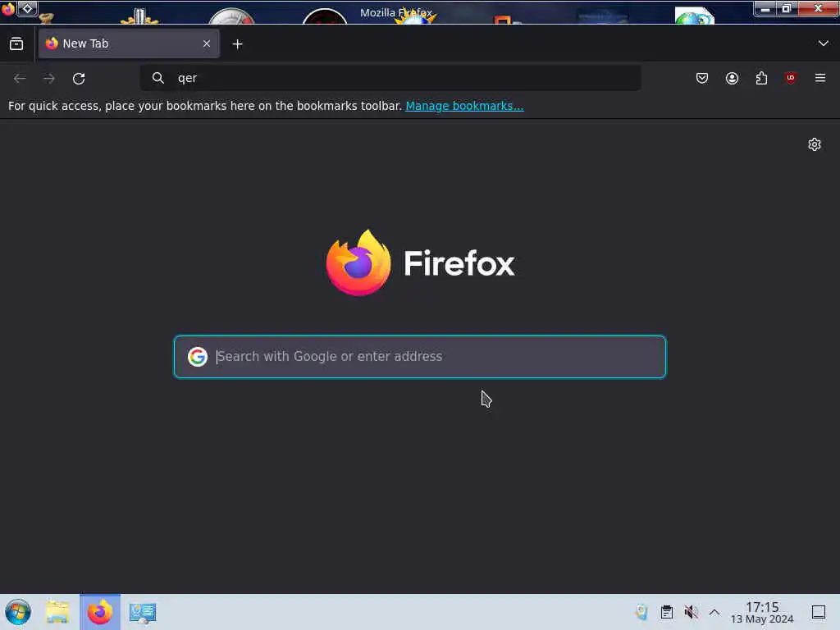Click the magnifier icon in the address bar
The height and width of the screenshot is (630, 840).
click(x=158, y=78)
